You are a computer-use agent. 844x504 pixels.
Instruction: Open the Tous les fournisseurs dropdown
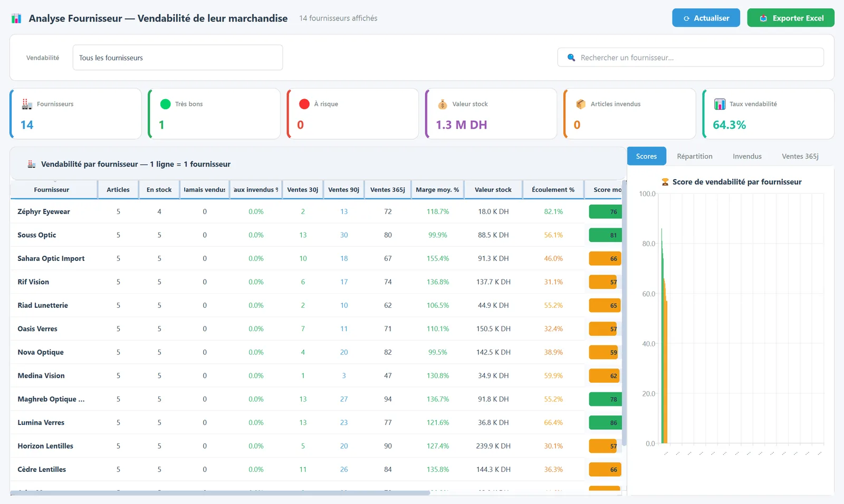click(x=178, y=57)
